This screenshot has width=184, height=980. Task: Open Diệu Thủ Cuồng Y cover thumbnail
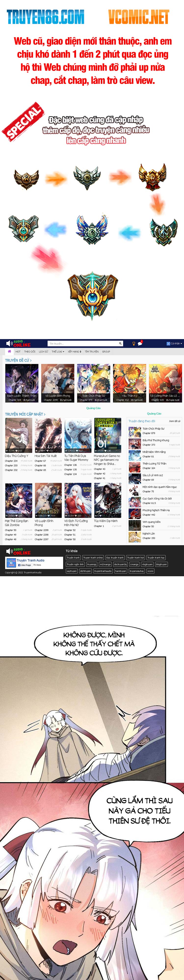click(x=19, y=435)
